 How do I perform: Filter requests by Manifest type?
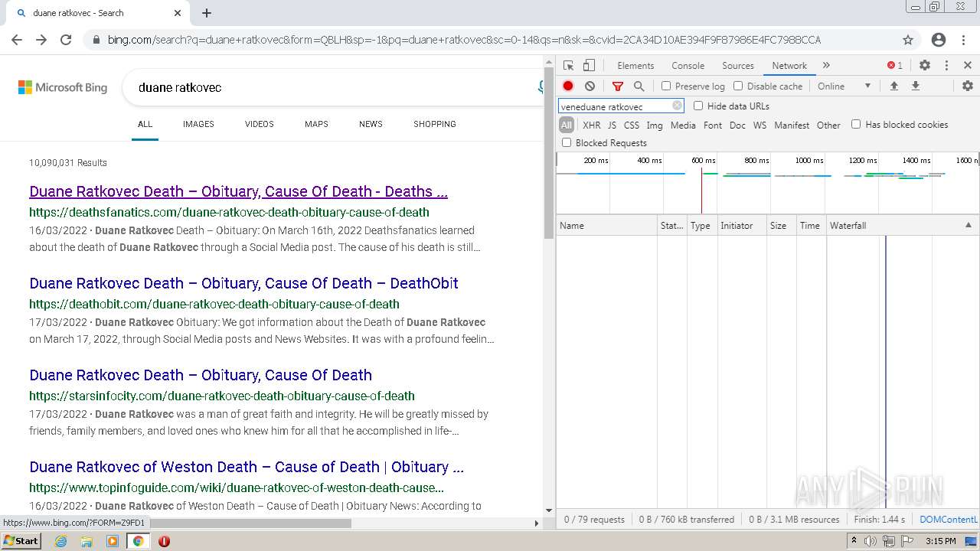792,125
